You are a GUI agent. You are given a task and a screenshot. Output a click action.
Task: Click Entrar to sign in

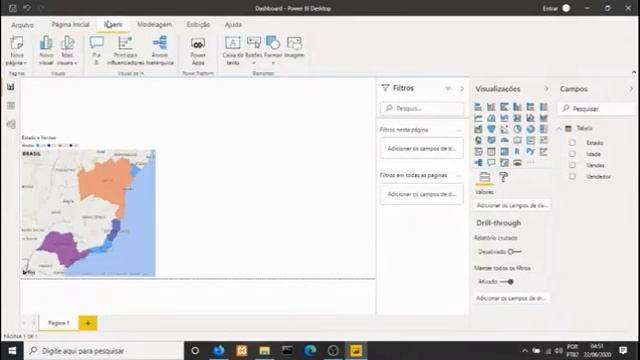(550, 8)
